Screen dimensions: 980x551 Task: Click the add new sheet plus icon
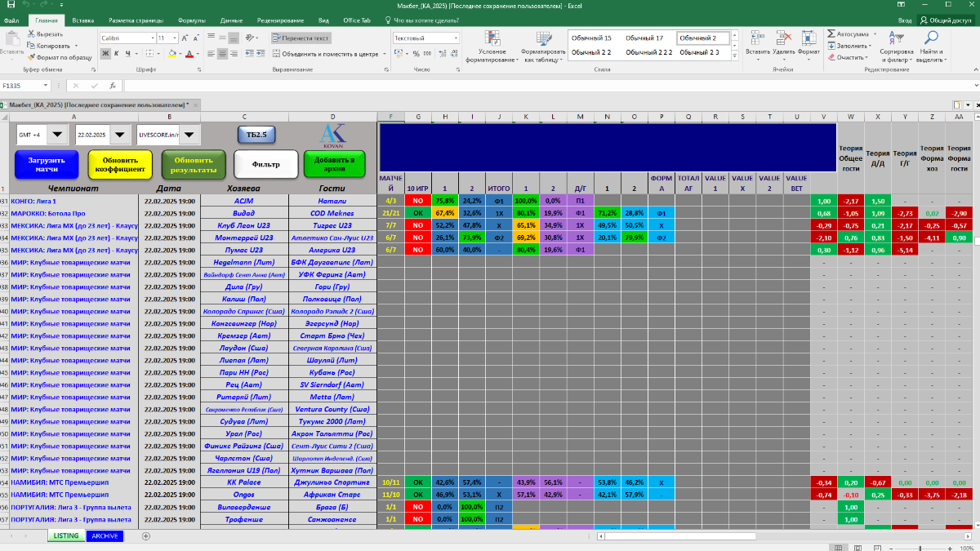click(146, 536)
